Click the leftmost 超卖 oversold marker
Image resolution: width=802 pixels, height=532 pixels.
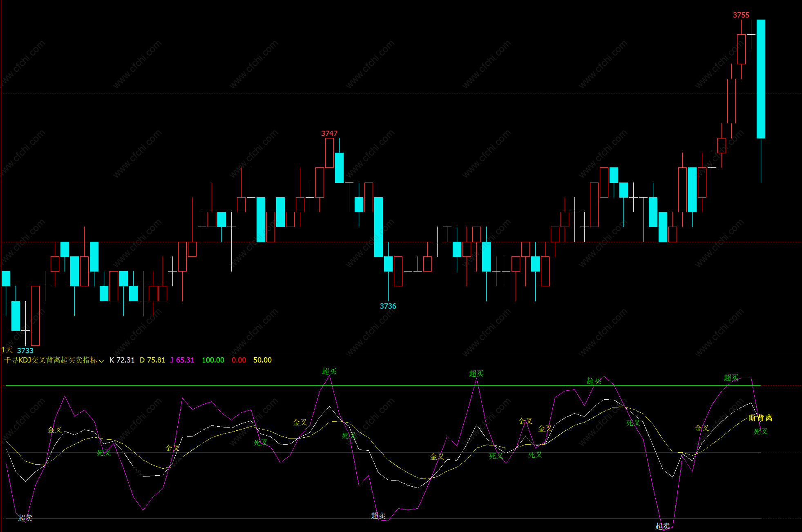tap(25, 518)
